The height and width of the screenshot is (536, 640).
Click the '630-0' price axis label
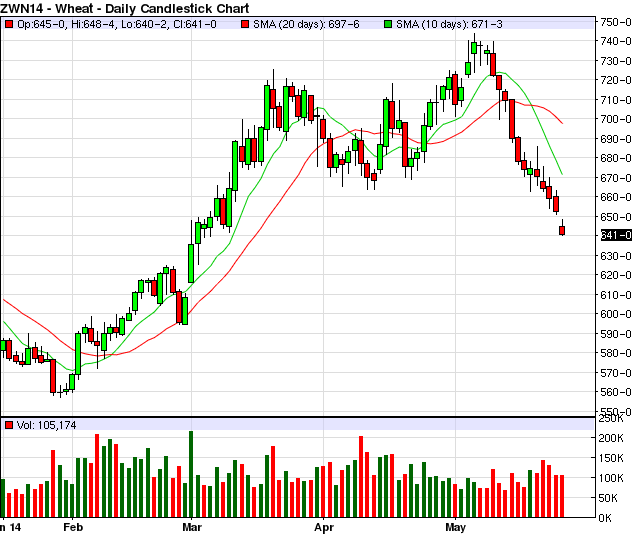(616, 256)
